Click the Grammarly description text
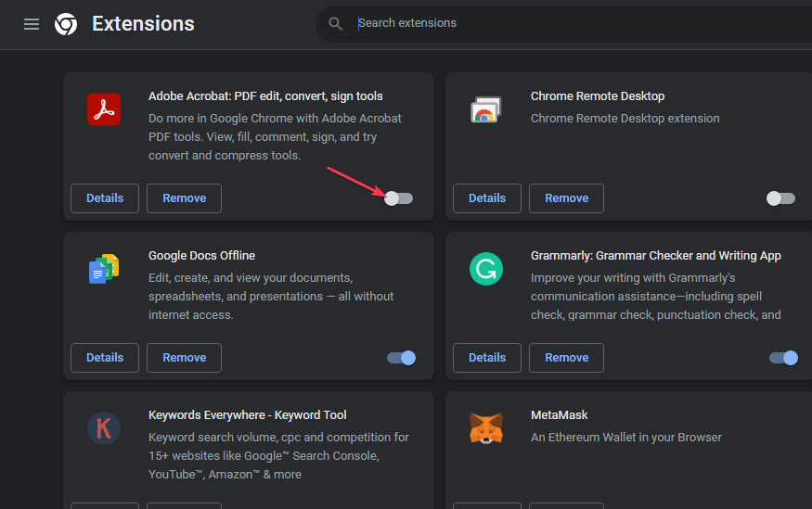The height and width of the screenshot is (509, 812). (655, 297)
